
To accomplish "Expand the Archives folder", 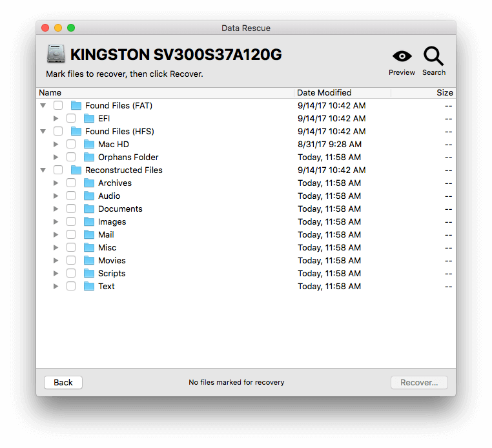I will 56,183.
